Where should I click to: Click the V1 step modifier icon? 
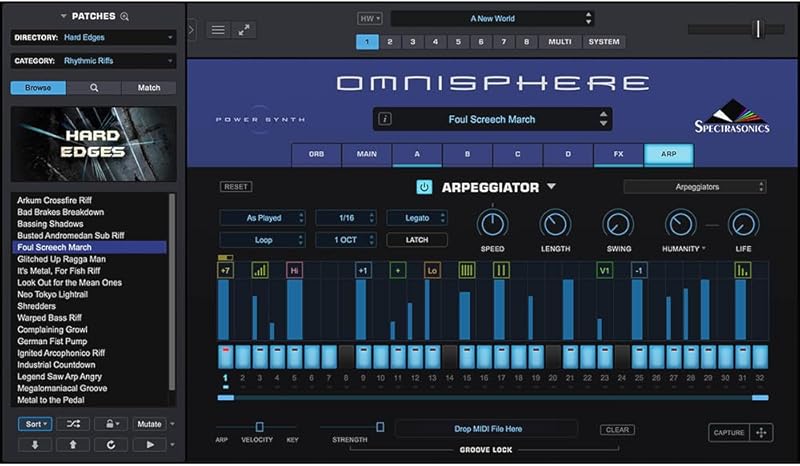tap(605, 271)
